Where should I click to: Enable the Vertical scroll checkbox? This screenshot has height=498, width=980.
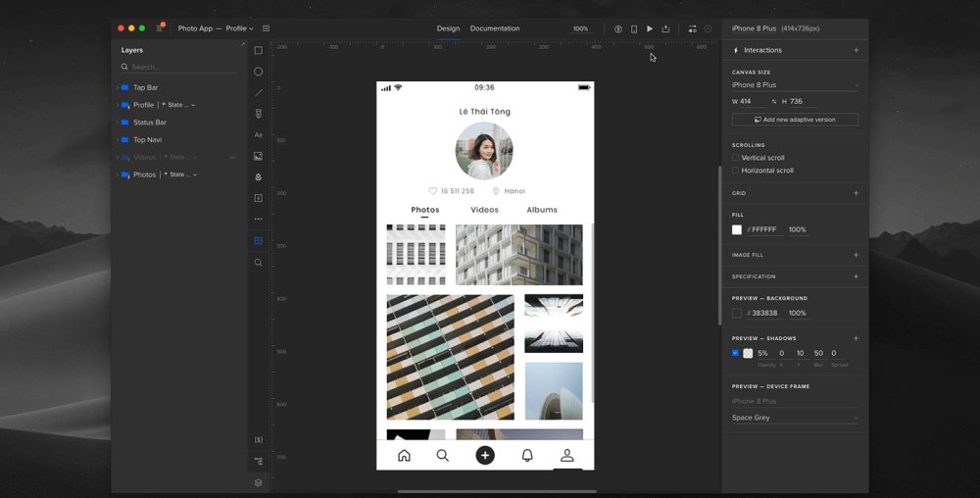[736, 158]
